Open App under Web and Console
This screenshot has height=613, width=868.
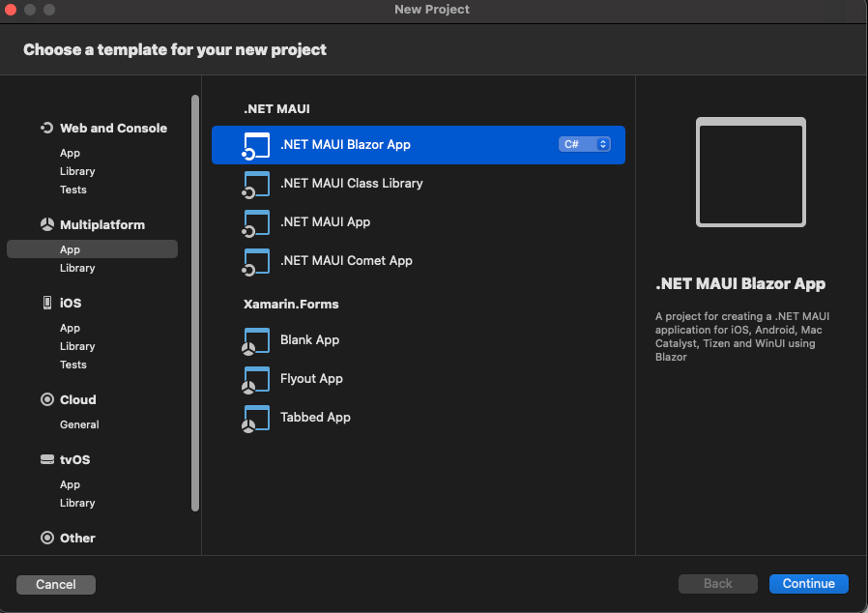pos(70,153)
